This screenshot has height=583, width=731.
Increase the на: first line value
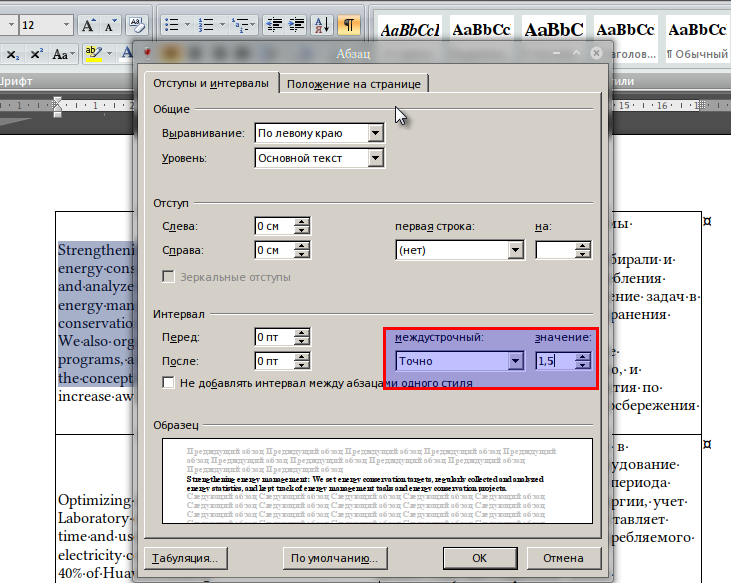[583, 246]
